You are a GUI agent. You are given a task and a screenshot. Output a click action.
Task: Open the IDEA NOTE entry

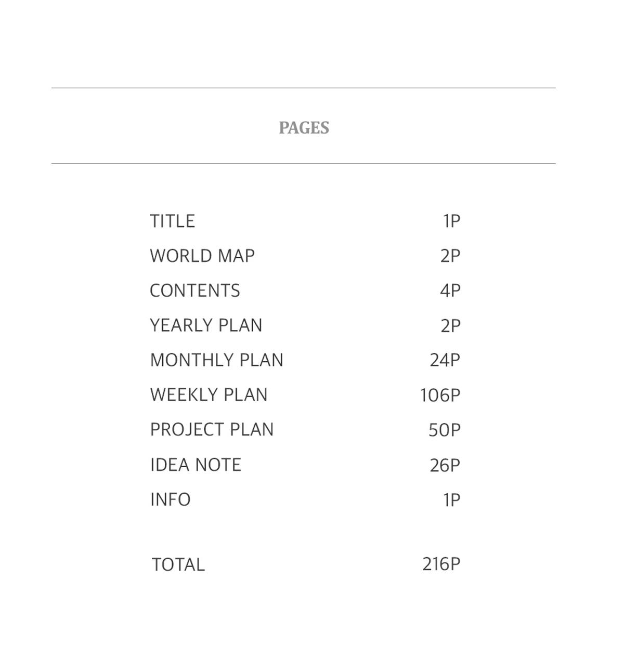[x=196, y=465]
